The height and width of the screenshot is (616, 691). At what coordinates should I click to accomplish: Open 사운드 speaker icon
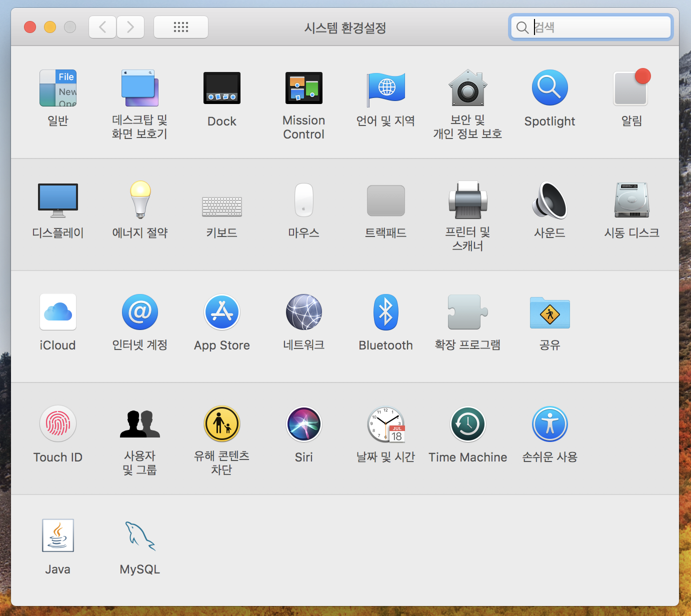click(550, 200)
